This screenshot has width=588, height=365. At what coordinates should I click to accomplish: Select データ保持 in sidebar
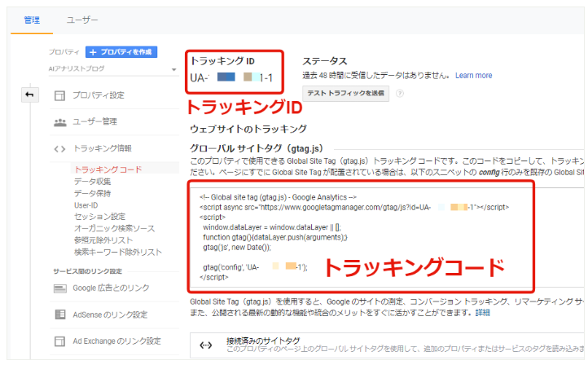pos(92,193)
